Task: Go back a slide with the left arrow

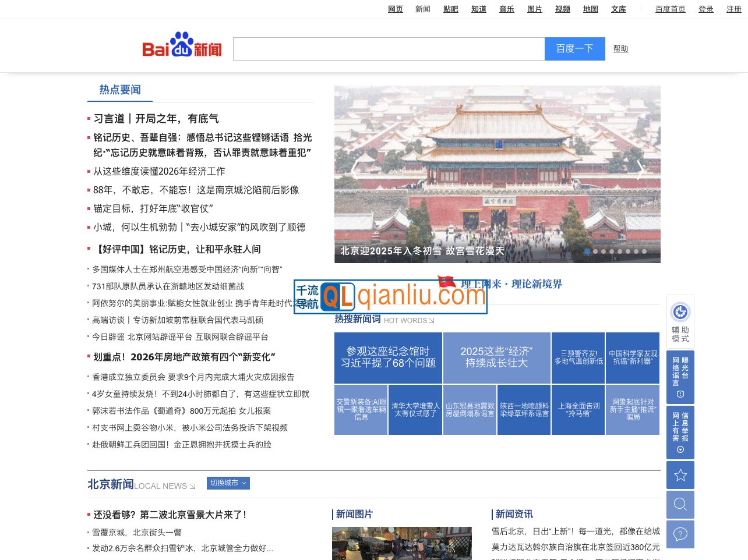Action: point(355,169)
